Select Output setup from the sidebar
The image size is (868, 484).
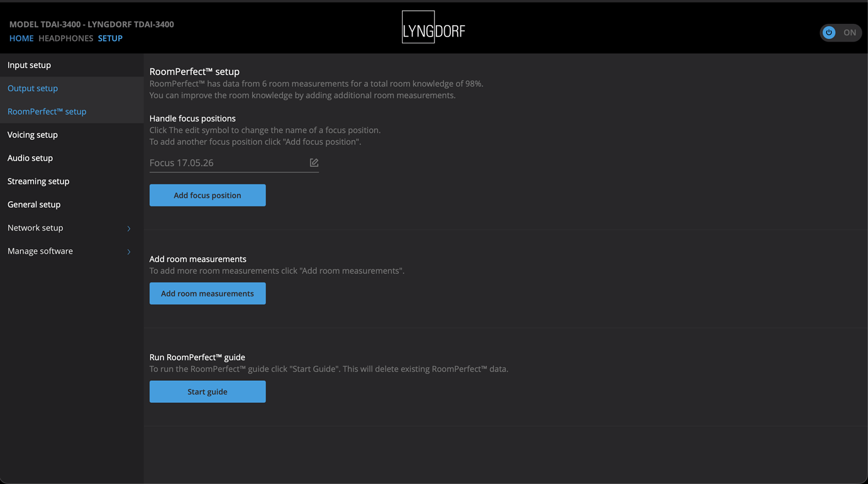[72, 88]
